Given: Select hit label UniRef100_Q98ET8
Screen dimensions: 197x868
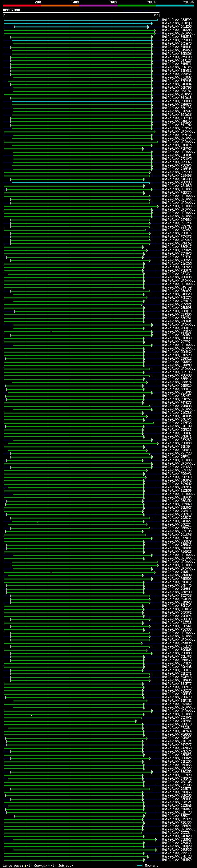Looking at the screenshot, I should tap(177, 789).
